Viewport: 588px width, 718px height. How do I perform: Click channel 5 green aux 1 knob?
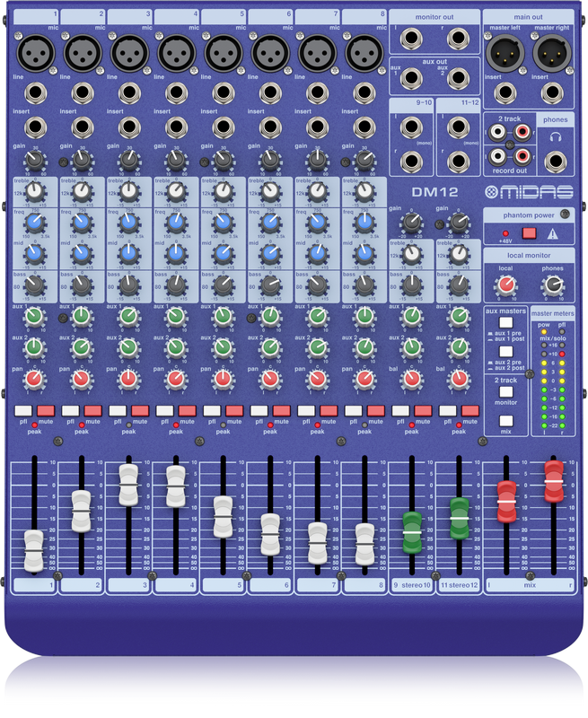pyautogui.click(x=223, y=317)
